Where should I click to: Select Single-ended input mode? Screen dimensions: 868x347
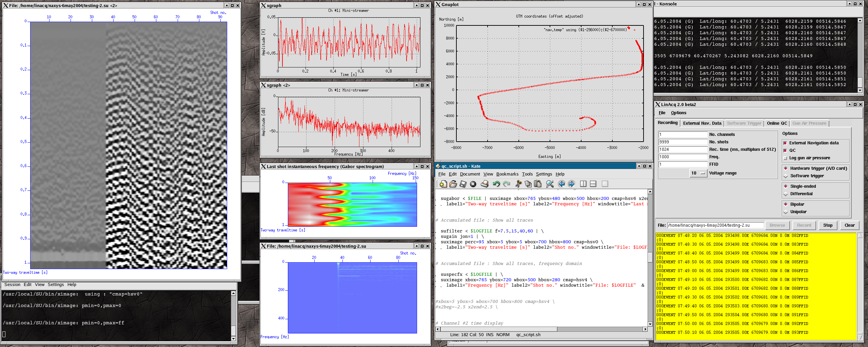[x=786, y=186]
